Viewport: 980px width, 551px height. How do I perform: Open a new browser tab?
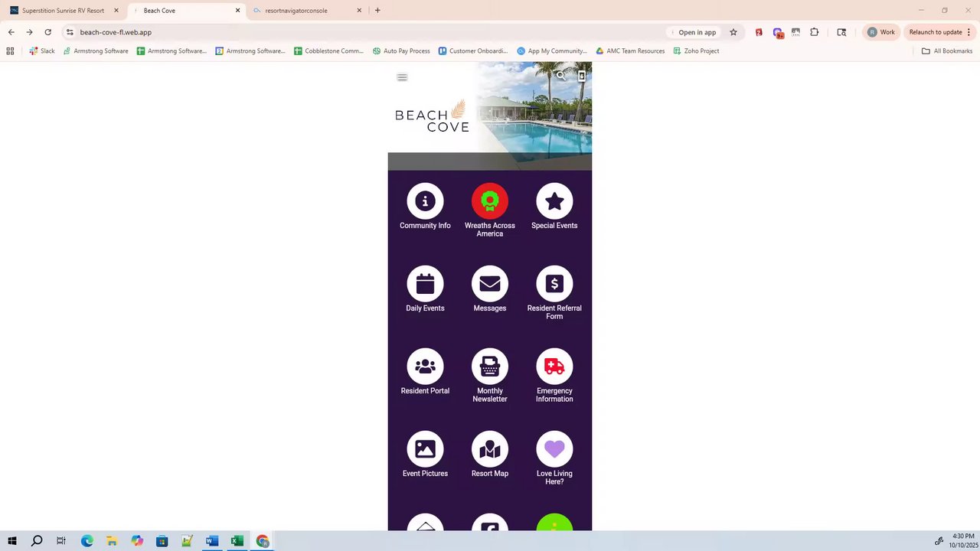pos(377,11)
